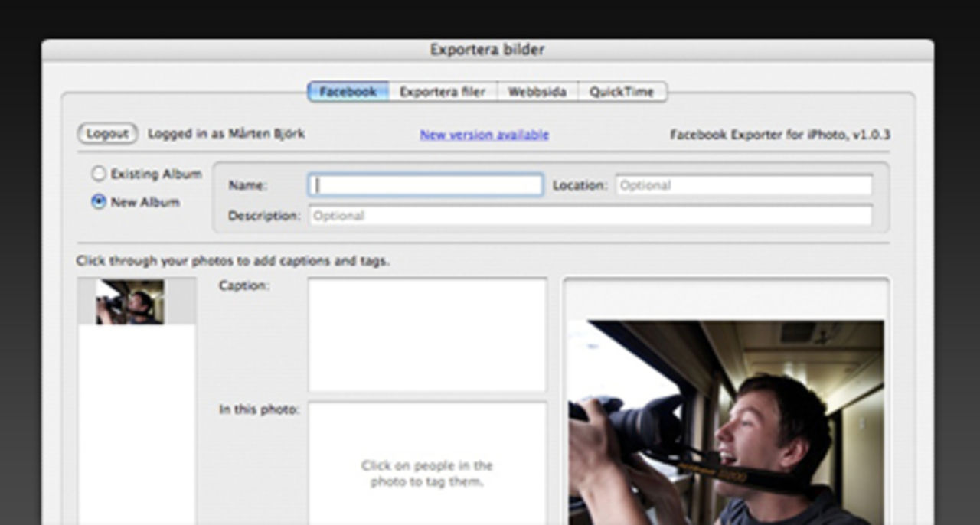This screenshot has width=980, height=525.
Task: Click the large photo preview to tag someone
Action: click(735, 413)
